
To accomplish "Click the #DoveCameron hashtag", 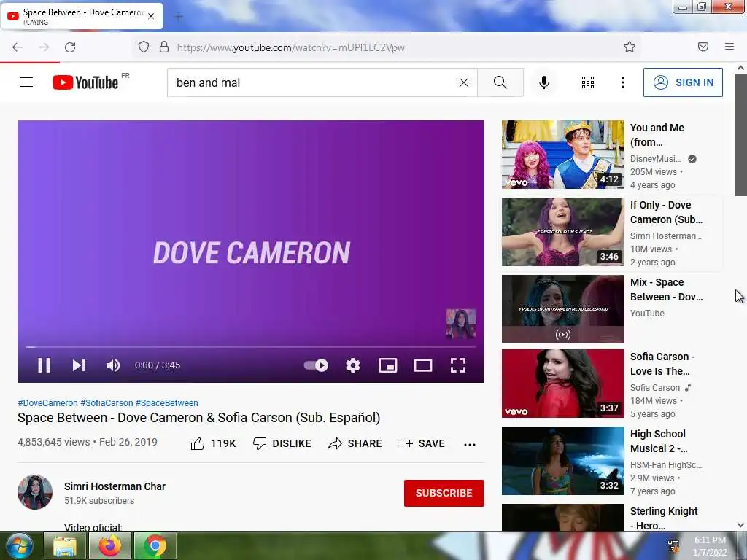I will coord(47,402).
